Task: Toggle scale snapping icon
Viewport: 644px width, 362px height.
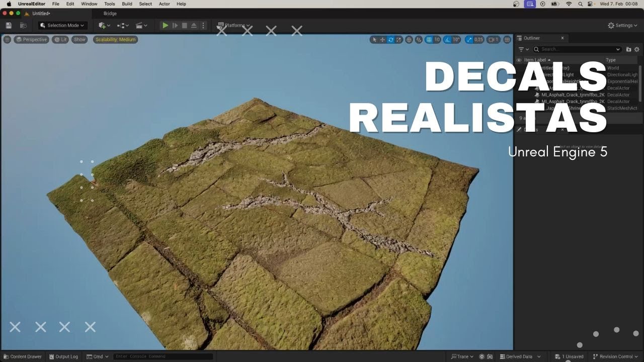Action: point(469,40)
